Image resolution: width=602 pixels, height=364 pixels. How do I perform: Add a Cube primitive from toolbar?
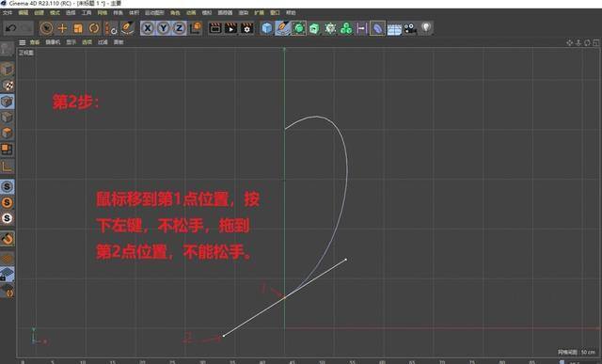pyautogui.click(x=267, y=28)
